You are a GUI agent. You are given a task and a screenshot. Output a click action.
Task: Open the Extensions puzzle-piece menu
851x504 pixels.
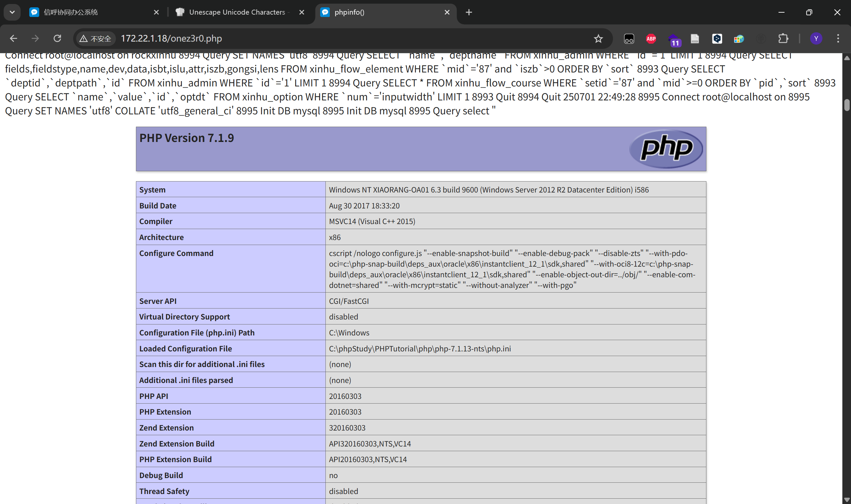click(x=783, y=39)
